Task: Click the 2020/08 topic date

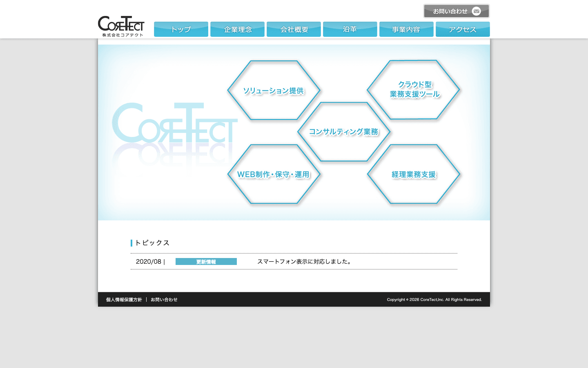Action: pyautogui.click(x=149, y=262)
